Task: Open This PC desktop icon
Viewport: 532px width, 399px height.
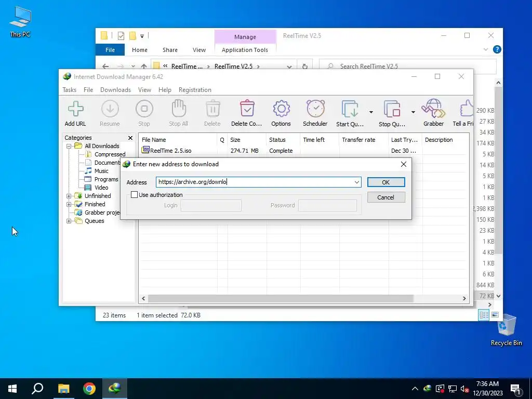Action: (20, 22)
